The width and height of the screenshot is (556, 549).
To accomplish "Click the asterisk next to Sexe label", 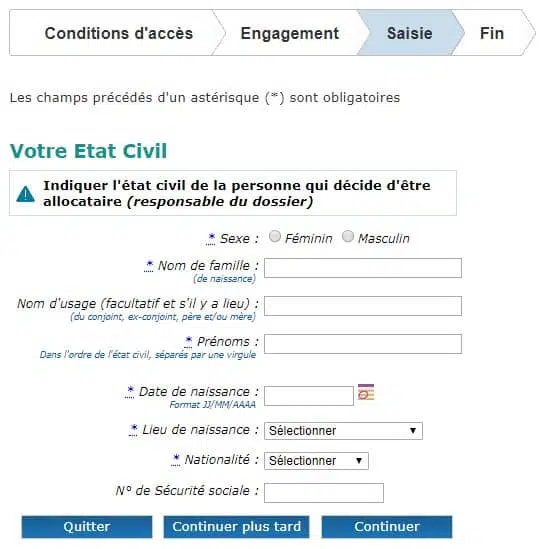I will pos(211,238).
